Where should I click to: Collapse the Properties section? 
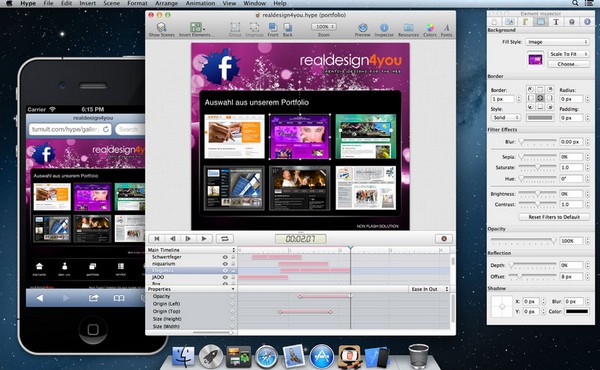tap(233, 289)
